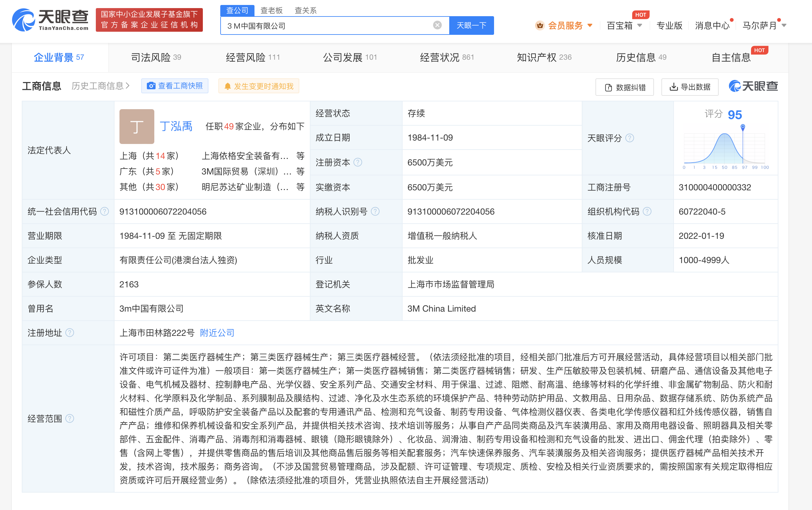This screenshot has width=812, height=510.
Task: Open the 附近公司 link
Action: (x=217, y=333)
